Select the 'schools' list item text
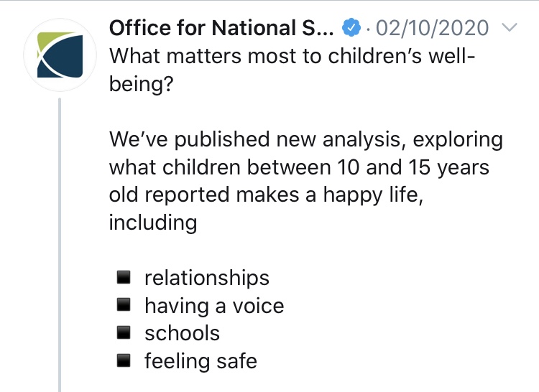Image resolution: width=539 pixels, height=392 pixels. (x=182, y=333)
